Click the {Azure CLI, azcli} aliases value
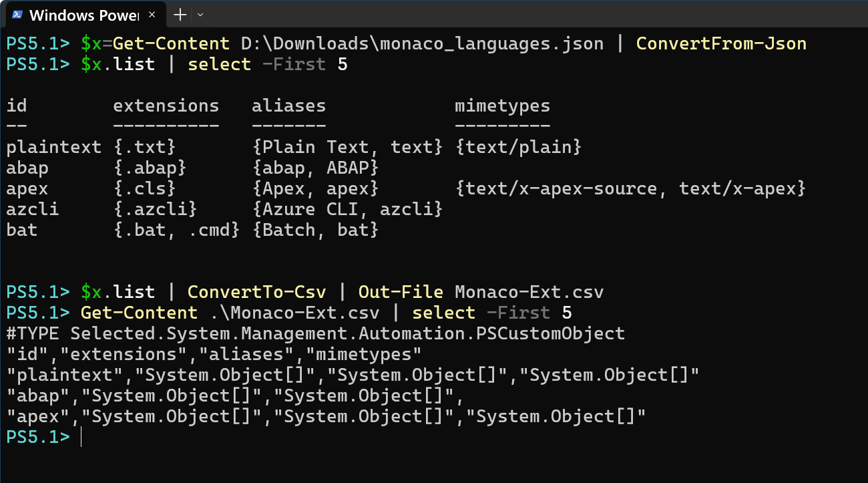This screenshot has width=868, height=483. (x=347, y=209)
